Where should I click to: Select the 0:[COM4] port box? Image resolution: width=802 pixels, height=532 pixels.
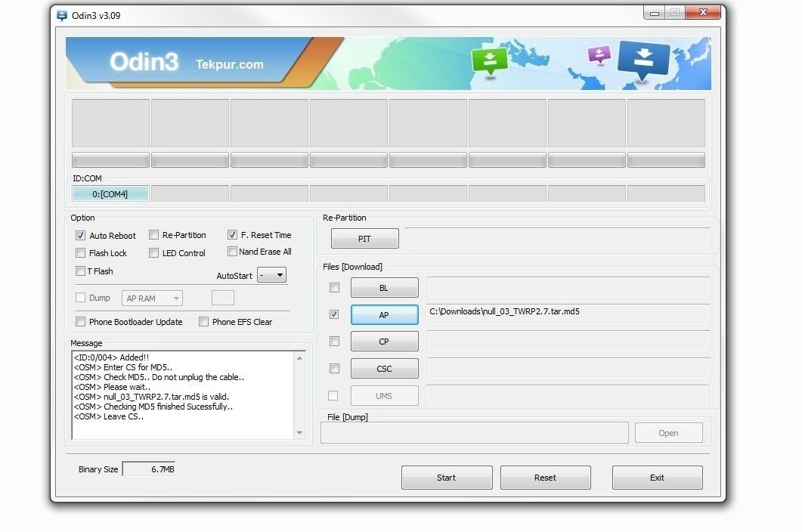(x=110, y=194)
